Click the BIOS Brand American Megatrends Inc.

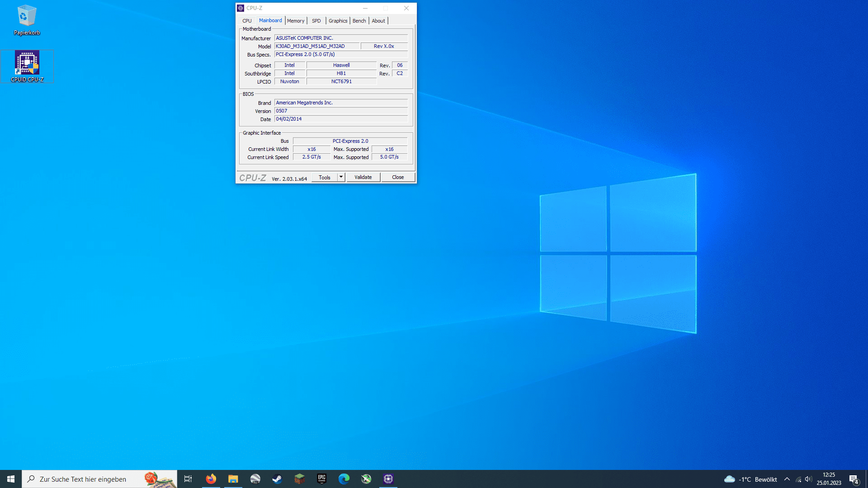click(341, 103)
